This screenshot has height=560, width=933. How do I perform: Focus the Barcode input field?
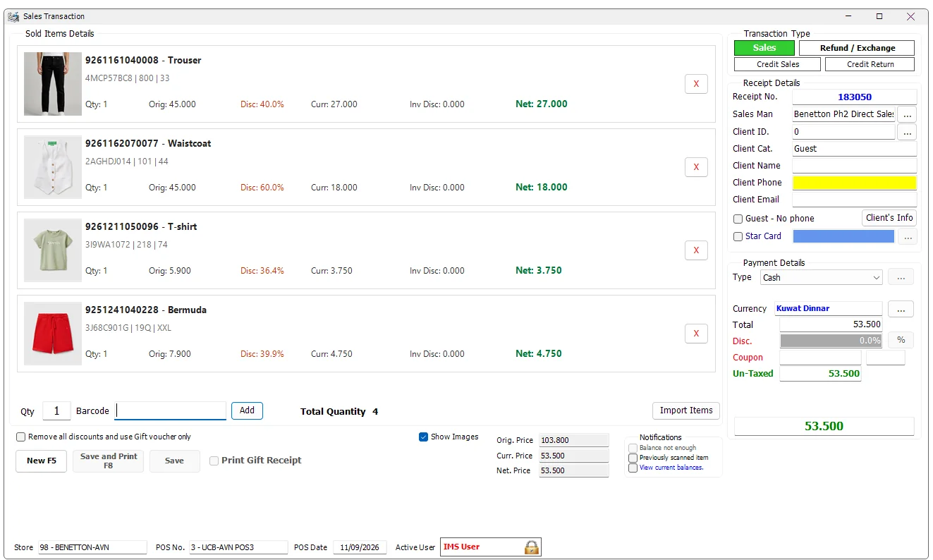tap(171, 410)
